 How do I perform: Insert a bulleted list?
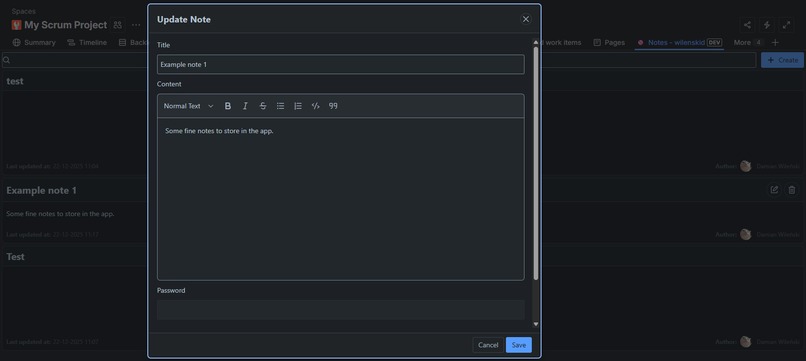[280, 106]
